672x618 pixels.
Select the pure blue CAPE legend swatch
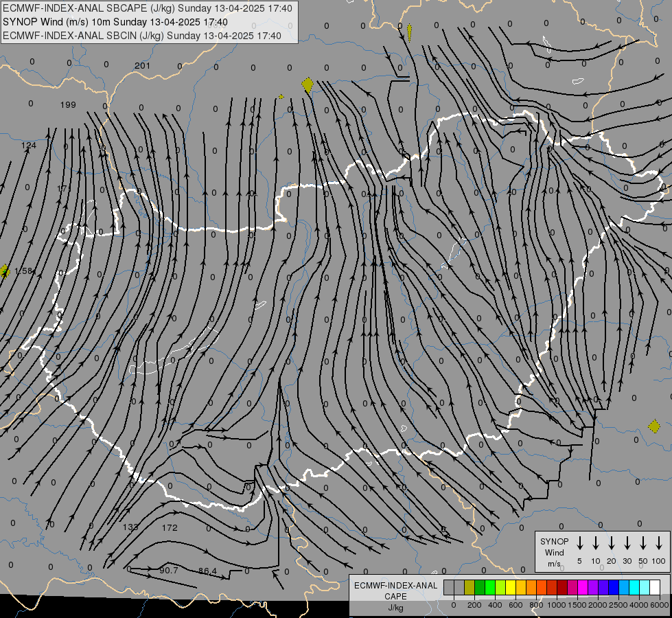(614, 587)
